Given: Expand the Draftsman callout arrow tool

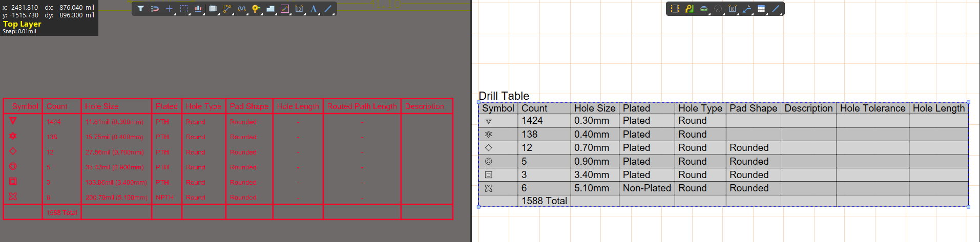Looking at the screenshot, I should (747, 9).
